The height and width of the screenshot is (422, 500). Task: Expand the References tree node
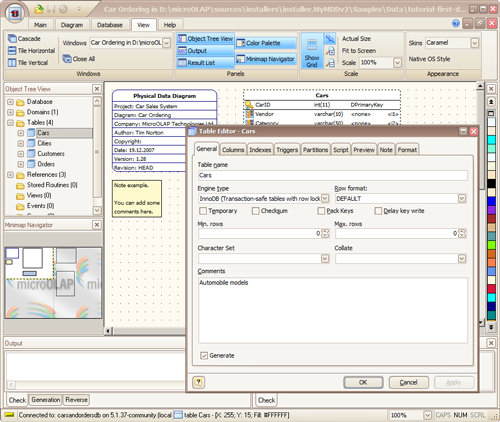click(10, 175)
